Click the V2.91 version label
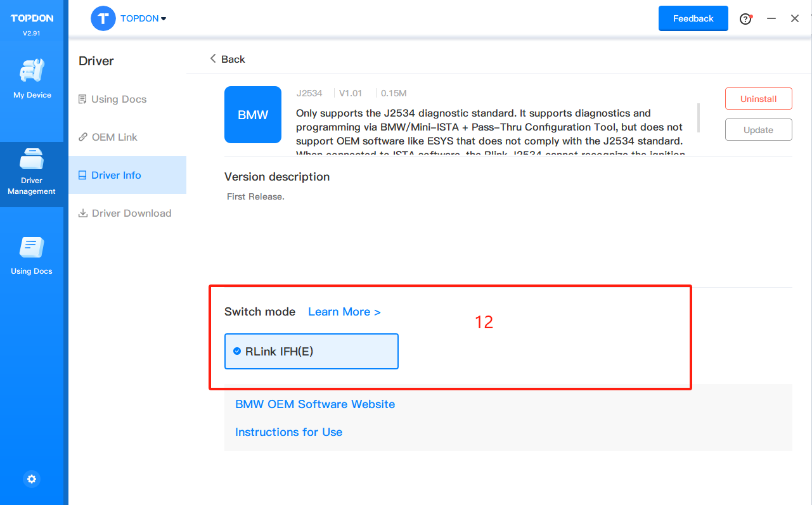The height and width of the screenshot is (505, 812). [x=32, y=33]
